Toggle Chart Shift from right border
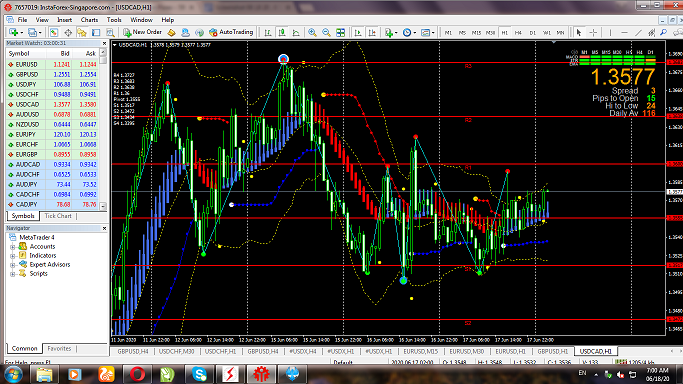This screenshot has width=683, height=384. (372, 32)
